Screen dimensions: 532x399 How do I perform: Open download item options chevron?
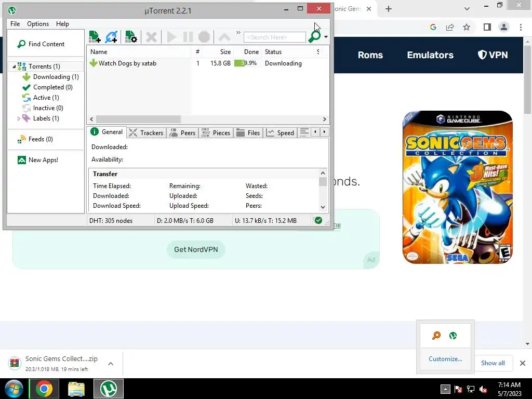[111, 364]
